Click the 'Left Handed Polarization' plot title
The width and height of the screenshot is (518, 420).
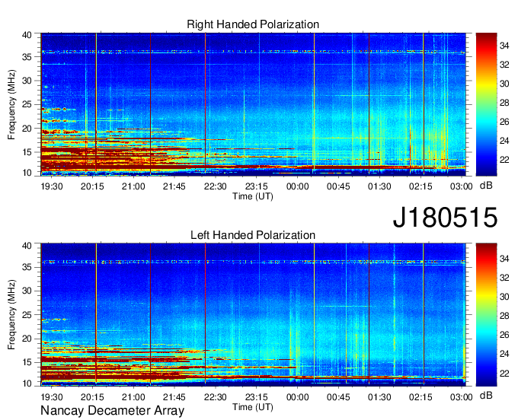[x=253, y=235]
